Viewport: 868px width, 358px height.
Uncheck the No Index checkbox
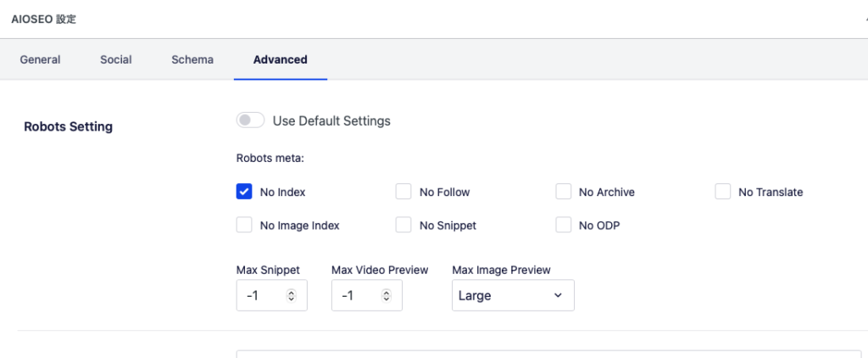[244, 192]
